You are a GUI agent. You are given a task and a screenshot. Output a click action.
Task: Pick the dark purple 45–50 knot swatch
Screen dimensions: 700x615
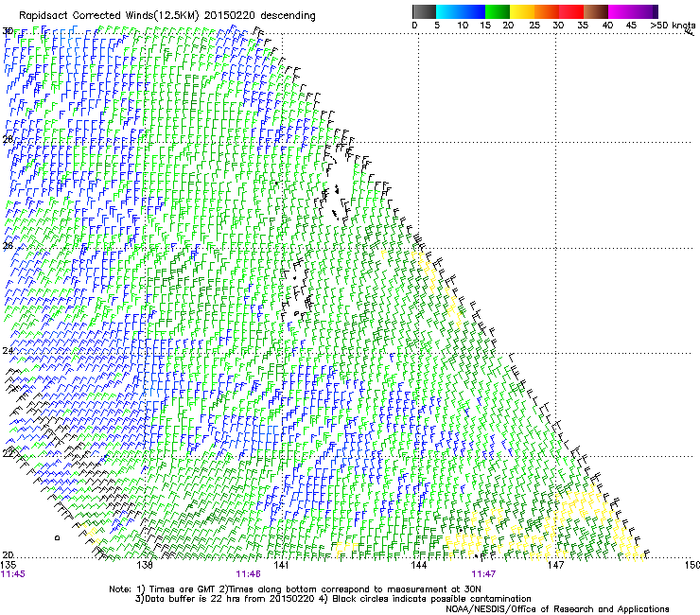click(x=645, y=11)
